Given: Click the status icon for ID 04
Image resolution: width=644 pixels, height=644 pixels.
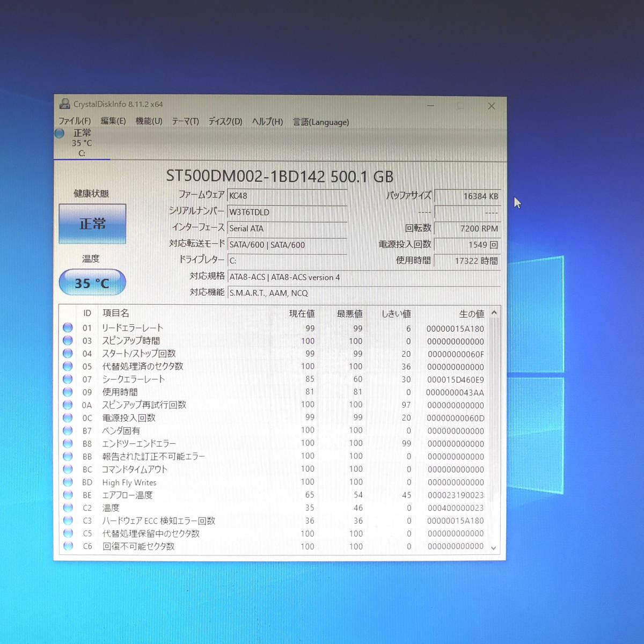Looking at the screenshot, I should (x=68, y=353).
